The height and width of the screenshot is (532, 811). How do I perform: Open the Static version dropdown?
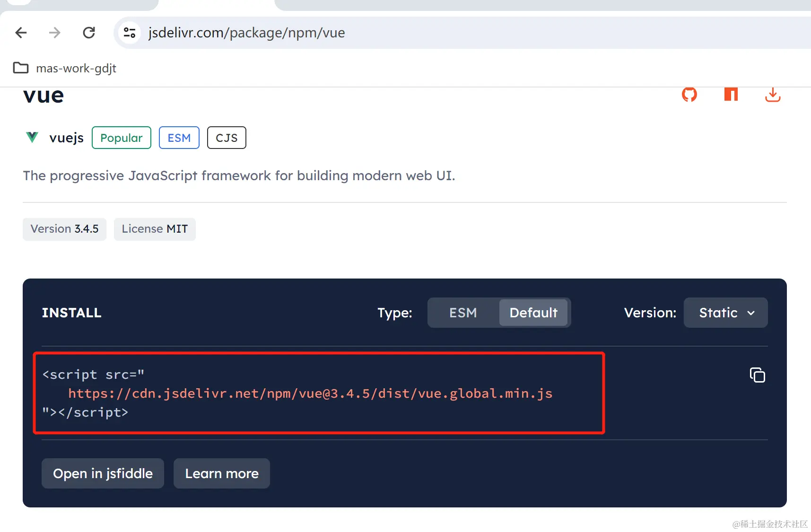click(725, 313)
